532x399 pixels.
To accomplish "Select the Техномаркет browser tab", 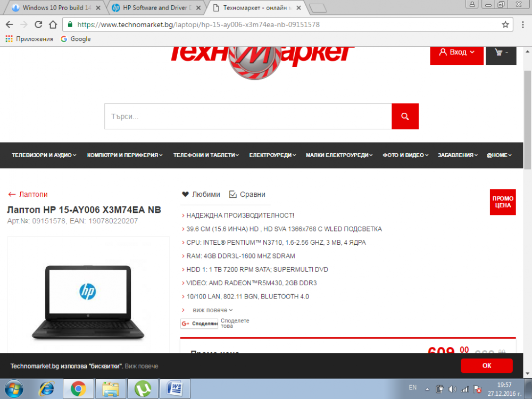I will pos(256,7).
